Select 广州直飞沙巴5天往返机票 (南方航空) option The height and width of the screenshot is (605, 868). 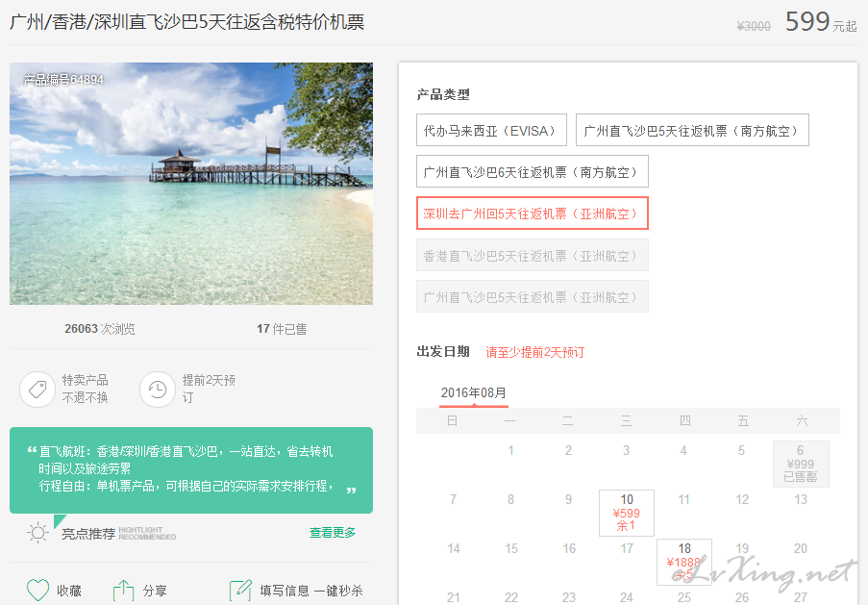click(692, 130)
